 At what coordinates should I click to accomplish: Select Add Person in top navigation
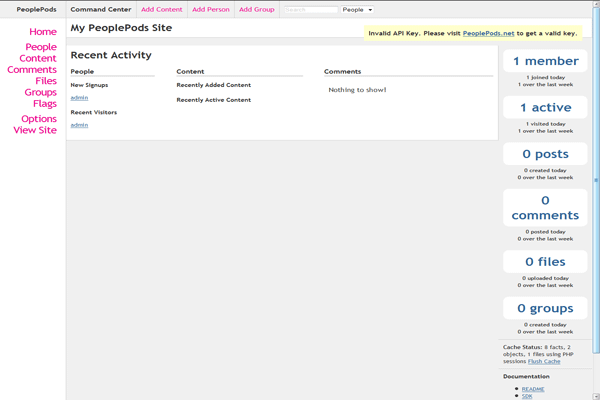click(211, 10)
